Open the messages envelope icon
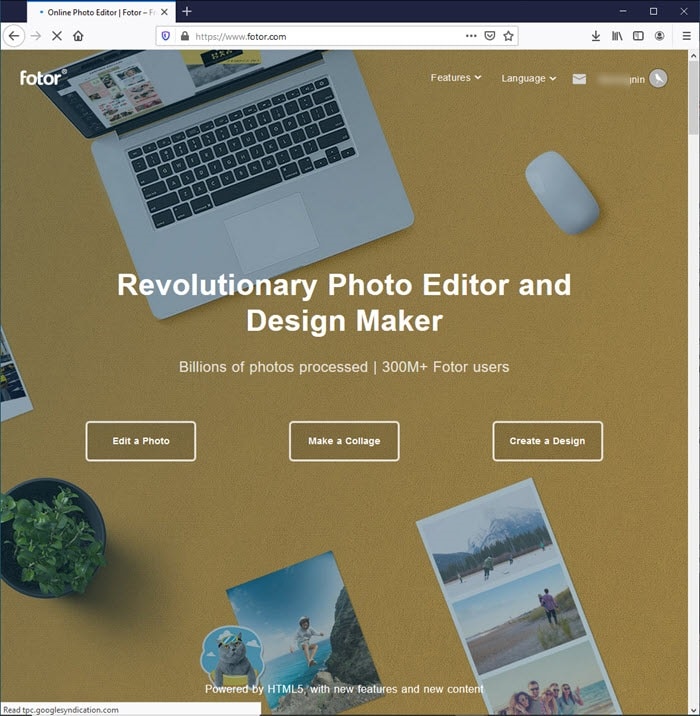 (579, 79)
